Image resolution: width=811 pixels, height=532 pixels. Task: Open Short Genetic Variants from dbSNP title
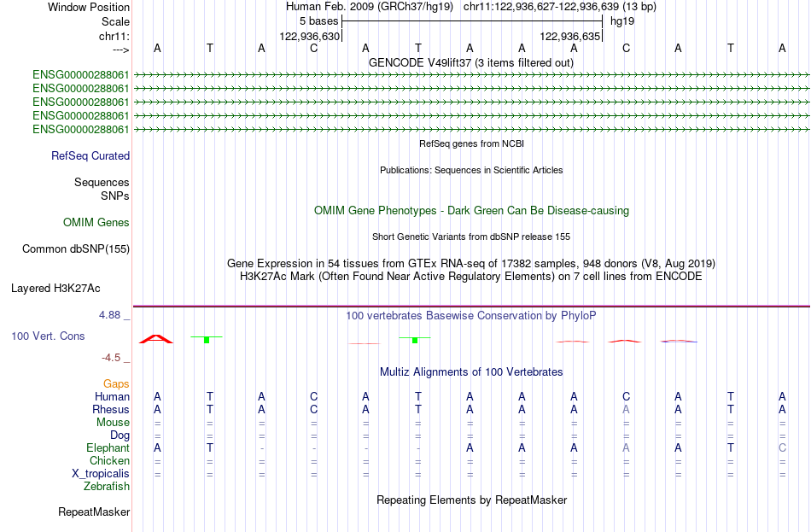[471, 237]
